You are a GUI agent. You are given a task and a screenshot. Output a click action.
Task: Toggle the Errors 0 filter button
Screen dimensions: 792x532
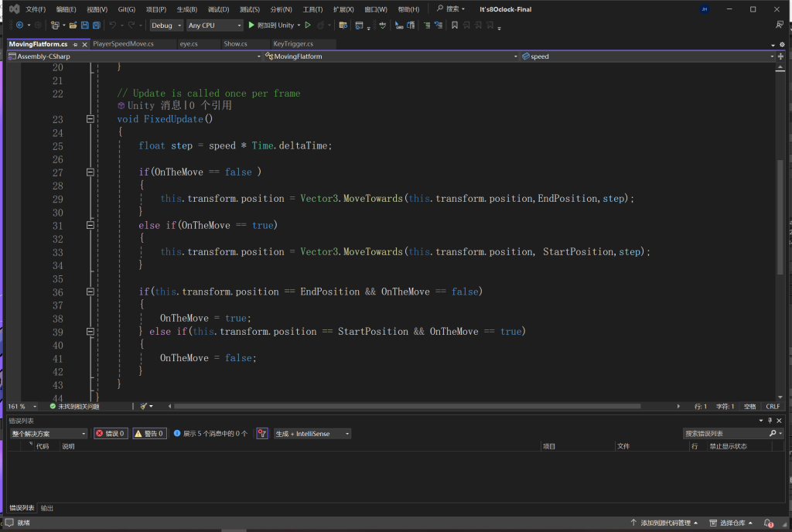coord(111,434)
